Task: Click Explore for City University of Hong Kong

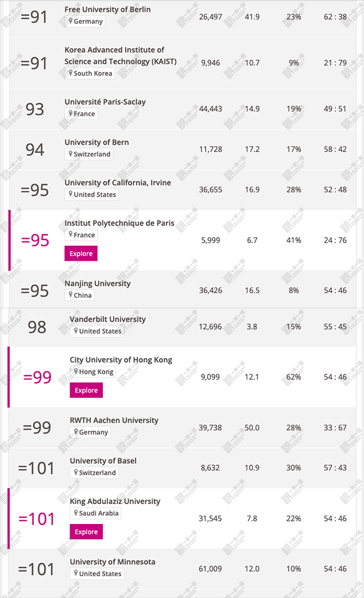Action: [86, 390]
